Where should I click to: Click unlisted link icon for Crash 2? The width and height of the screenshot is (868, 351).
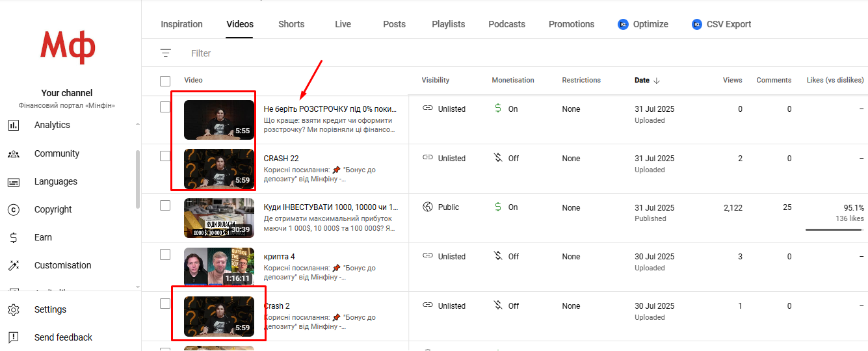427,305
